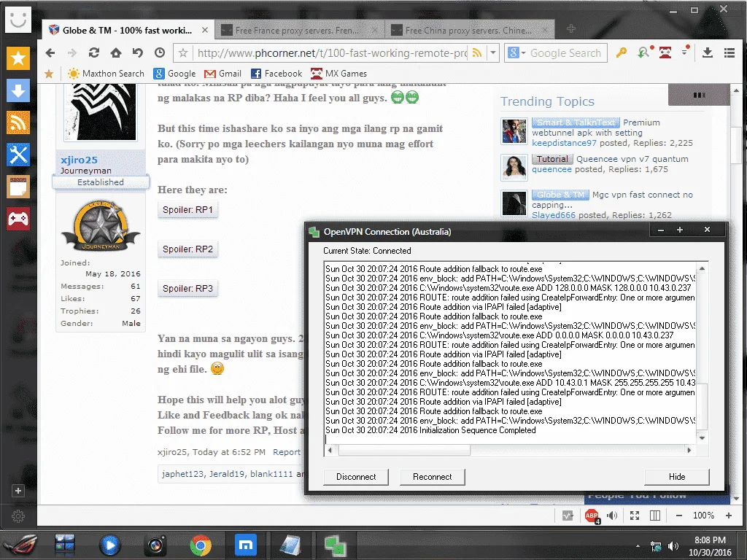Open Maxthon Search bookmark
This screenshot has height=560, width=747.
click(x=106, y=74)
